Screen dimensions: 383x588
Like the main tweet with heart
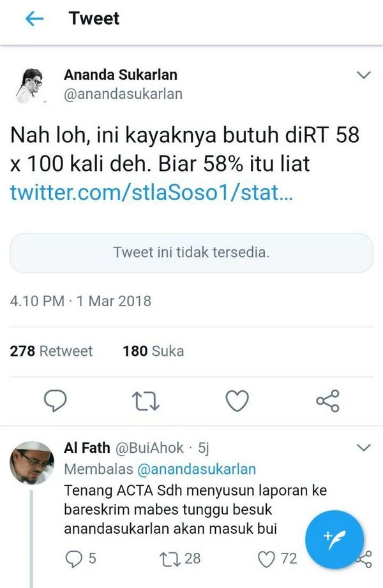tap(237, 401)
